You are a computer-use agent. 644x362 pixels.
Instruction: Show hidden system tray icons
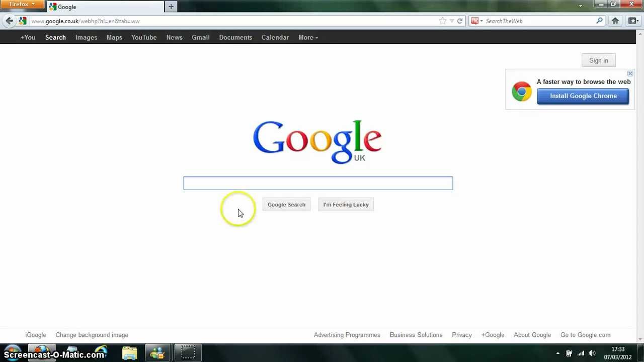point(557,353)
